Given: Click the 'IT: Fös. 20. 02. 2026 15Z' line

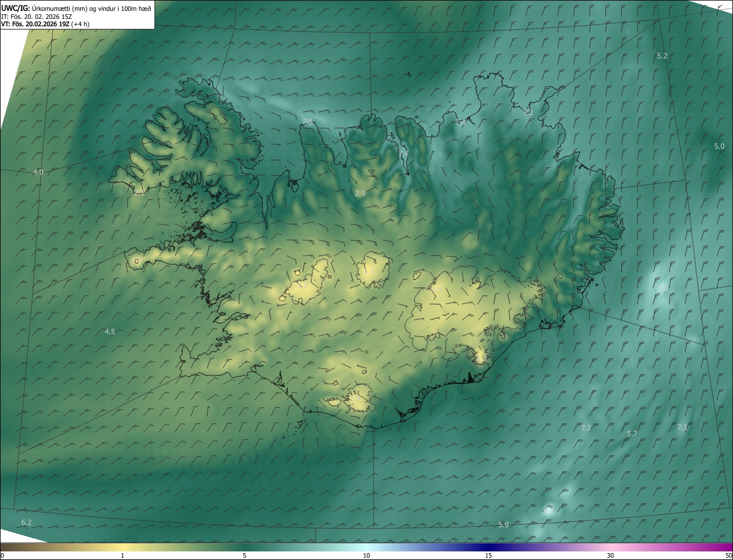Looking at the screenshot, I should [x=37, y=16].
